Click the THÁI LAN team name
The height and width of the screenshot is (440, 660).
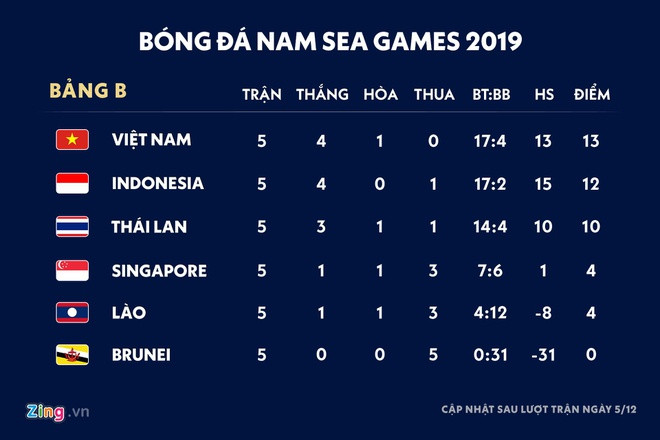click(149, 227)
